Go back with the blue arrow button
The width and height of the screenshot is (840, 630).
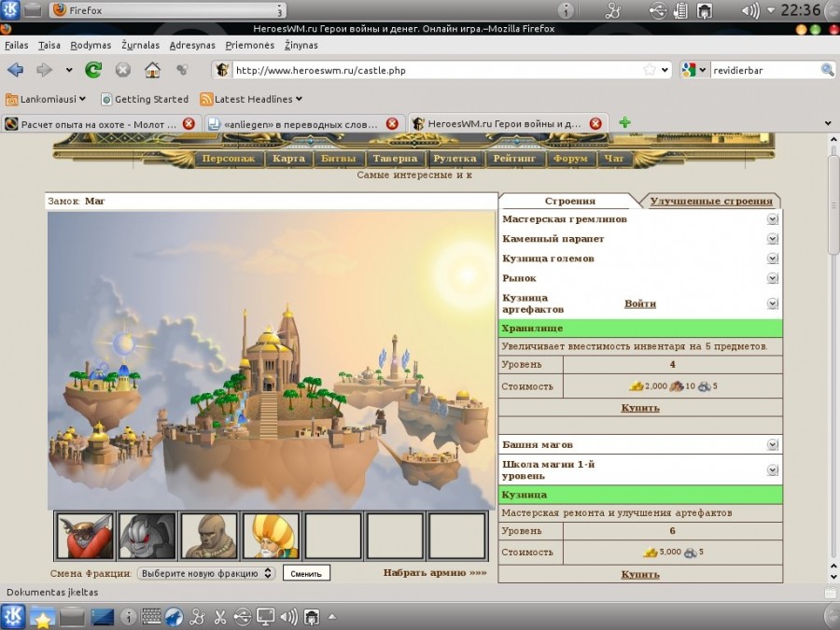tap(16, 70)
